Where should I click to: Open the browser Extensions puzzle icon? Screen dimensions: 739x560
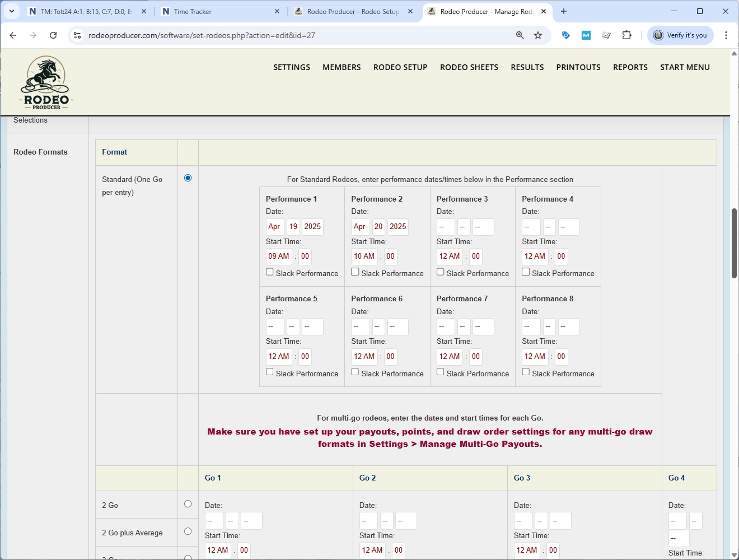[x=626, y=35]
